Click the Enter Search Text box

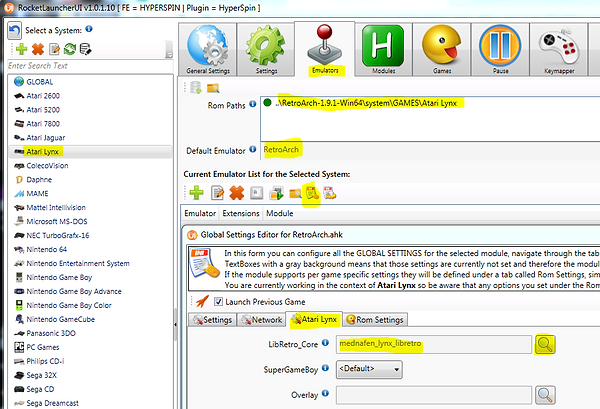coord(90,66)
